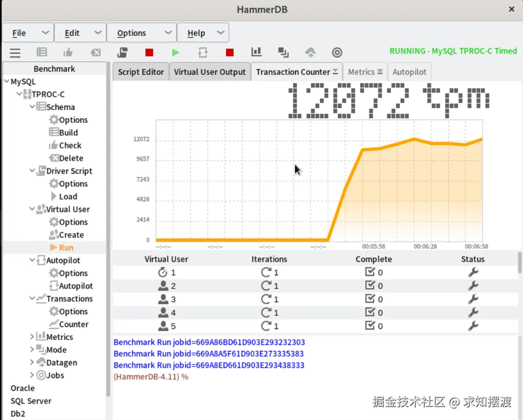This screenshot has width=523, height=420.
Task: Click the green Run play button
Action: (x=175, y=53)
